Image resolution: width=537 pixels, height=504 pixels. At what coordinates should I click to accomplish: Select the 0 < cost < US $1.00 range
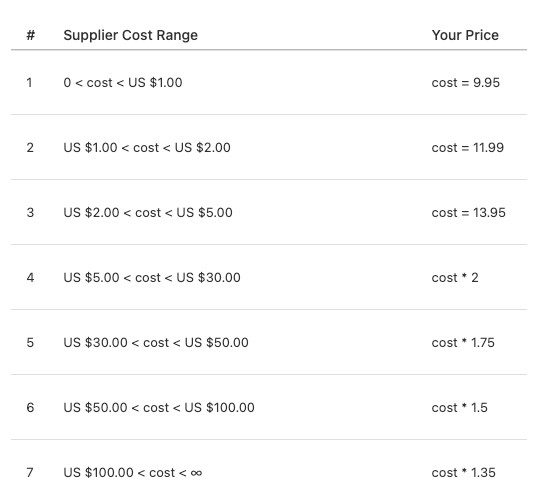tap(123, 83)
